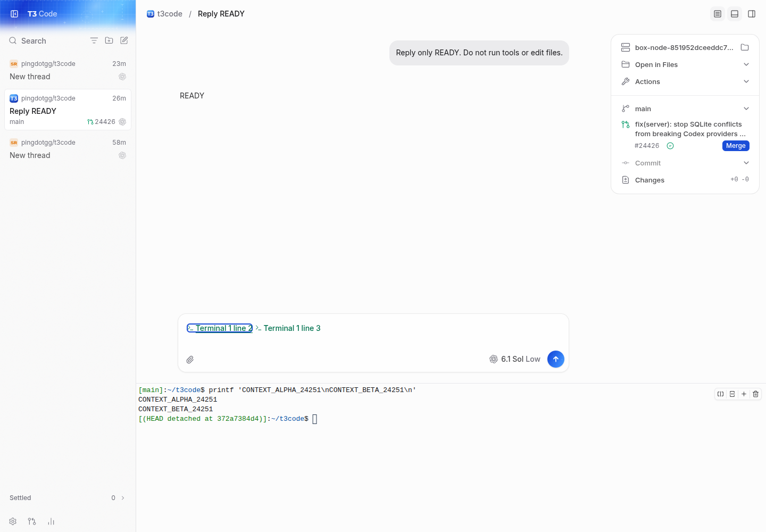The height and width of the screenshot is (532, 766).
Task: Start a new thread with compose icon
Action: pos(124,40)
